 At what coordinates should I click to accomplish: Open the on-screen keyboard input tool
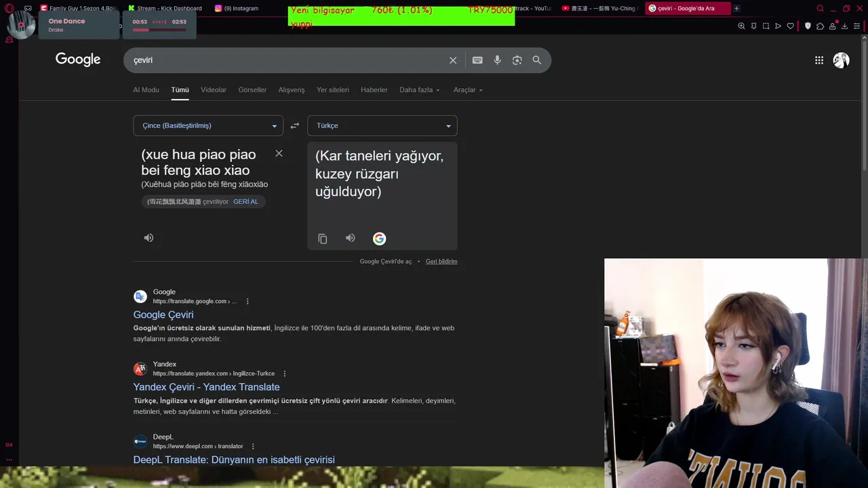477,60
